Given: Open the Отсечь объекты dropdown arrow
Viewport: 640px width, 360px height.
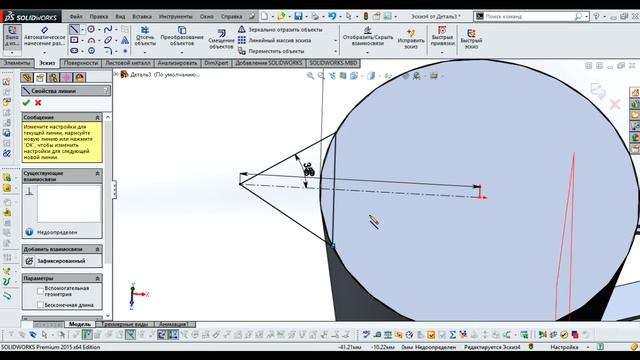Looking at the screenshot, I should (x=145, y=52).
